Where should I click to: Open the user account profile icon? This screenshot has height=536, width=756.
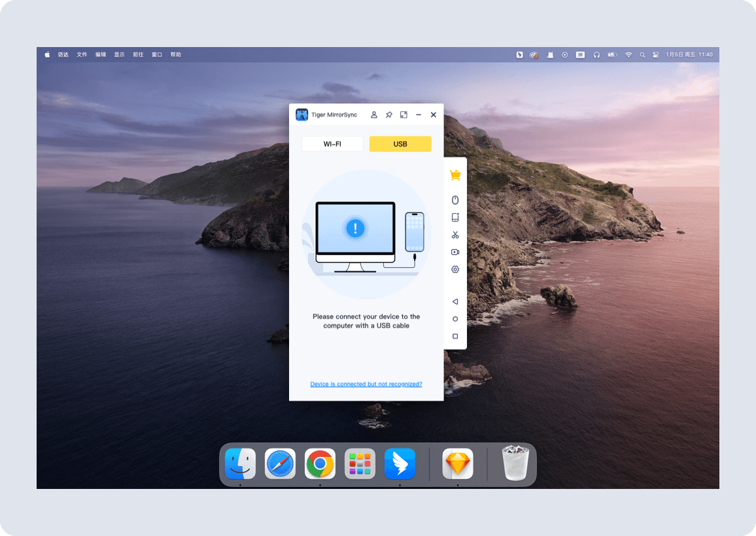374,115
